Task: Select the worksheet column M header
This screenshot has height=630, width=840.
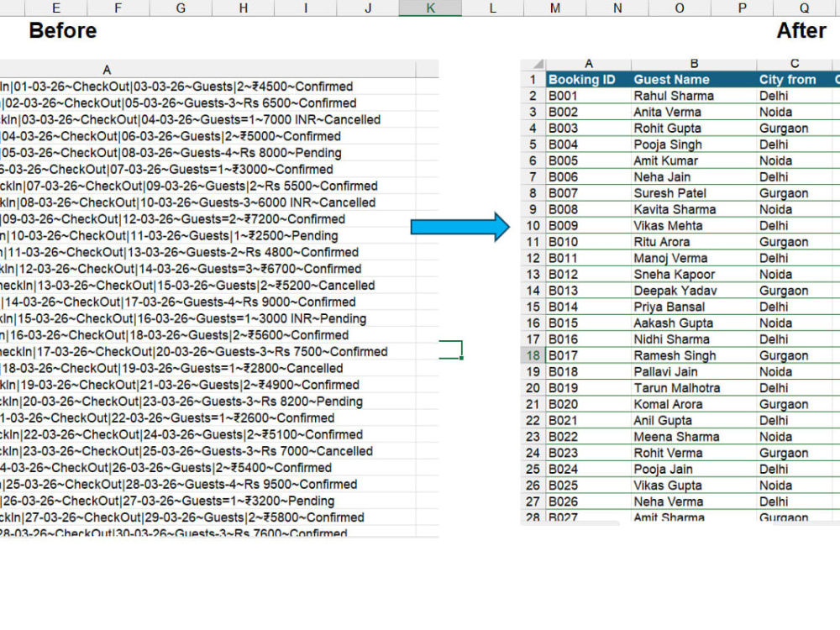Action: [555, 8]
